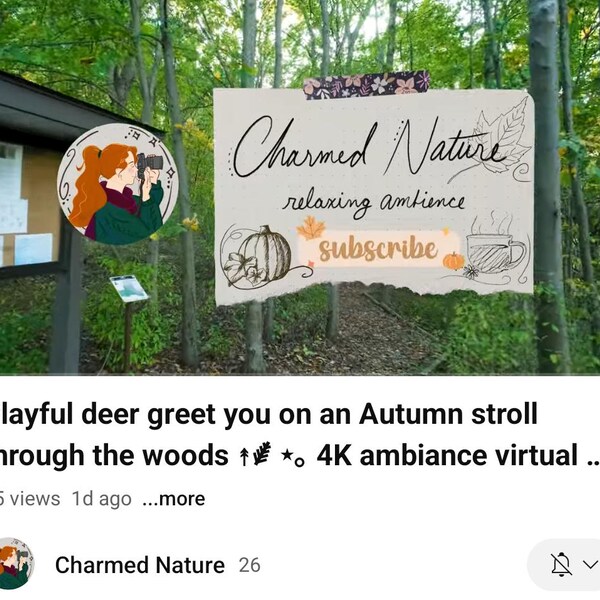Click the small orange pumpkin sticker
Screen dimensions: 600x600
pos(453,262)
